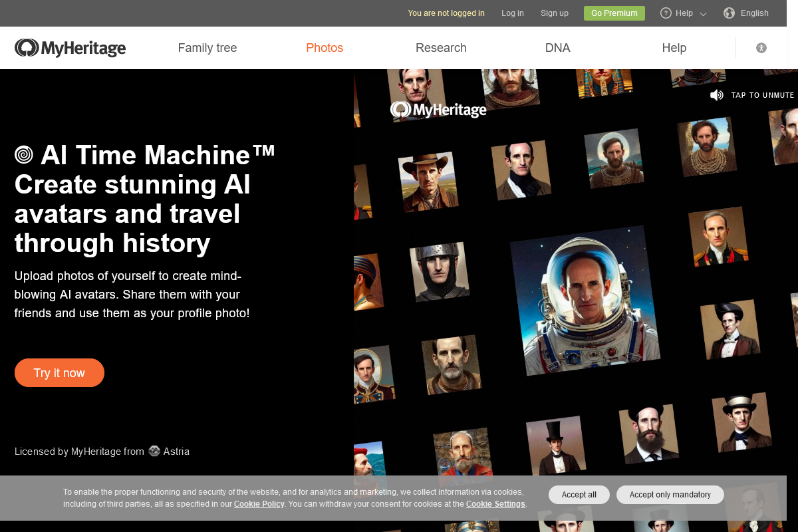
Task: Click the Help question-mark icon in top bar
Action: point(666,13)
